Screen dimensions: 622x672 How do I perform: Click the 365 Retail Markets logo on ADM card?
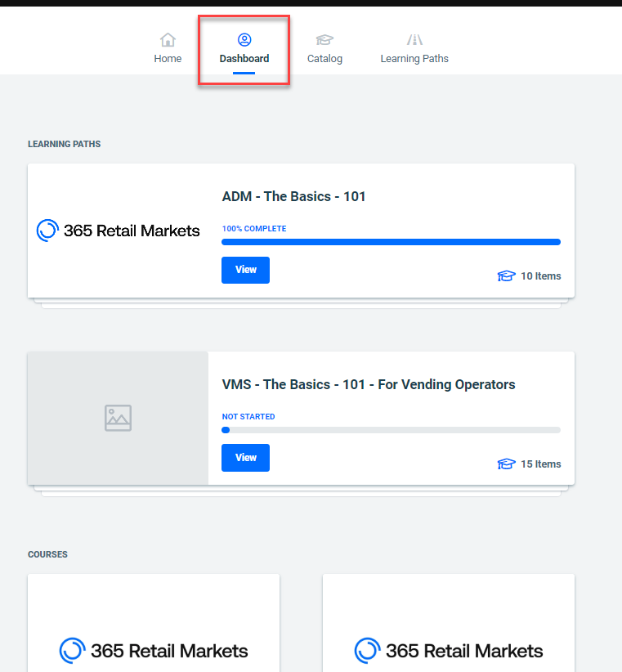pos(119,231)
